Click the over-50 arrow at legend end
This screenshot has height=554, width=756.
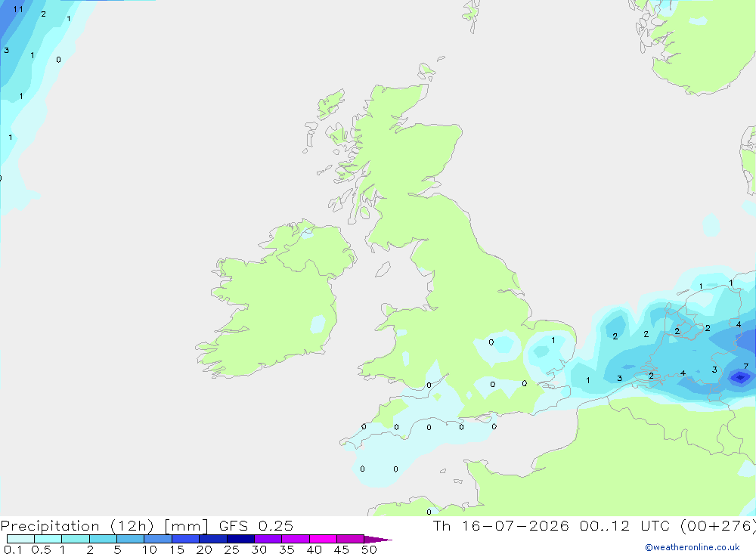pyautogui.click(x=377, y=540)
